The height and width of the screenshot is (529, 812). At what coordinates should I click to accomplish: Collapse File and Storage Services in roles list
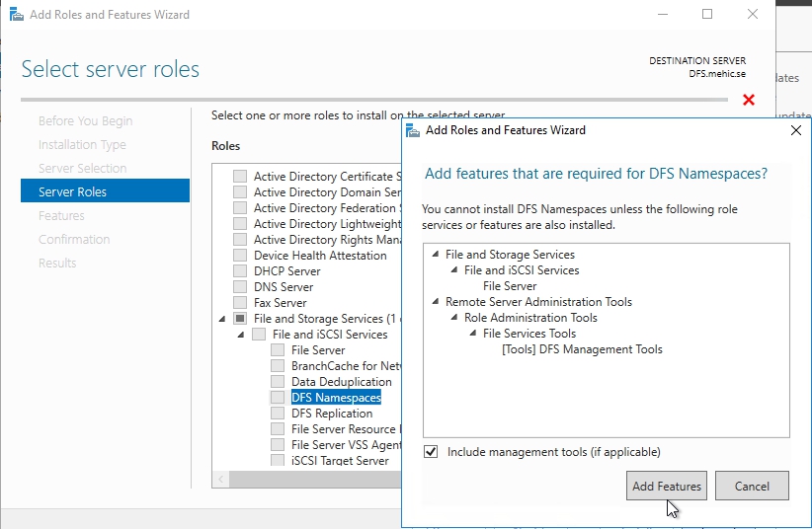point(221,319)
